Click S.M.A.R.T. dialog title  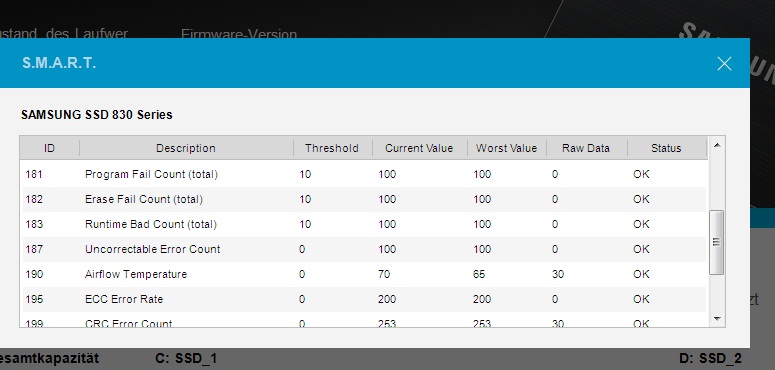(59, 63)
